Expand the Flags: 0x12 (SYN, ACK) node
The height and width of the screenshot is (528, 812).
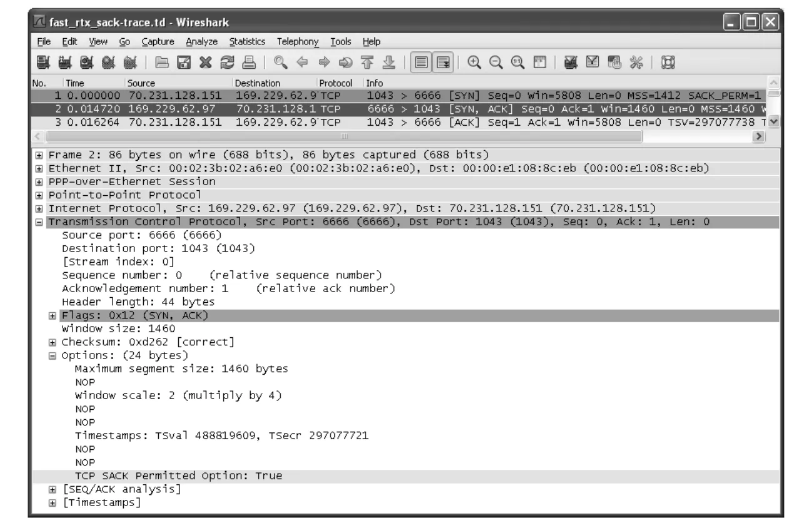[x=53, y=315]
